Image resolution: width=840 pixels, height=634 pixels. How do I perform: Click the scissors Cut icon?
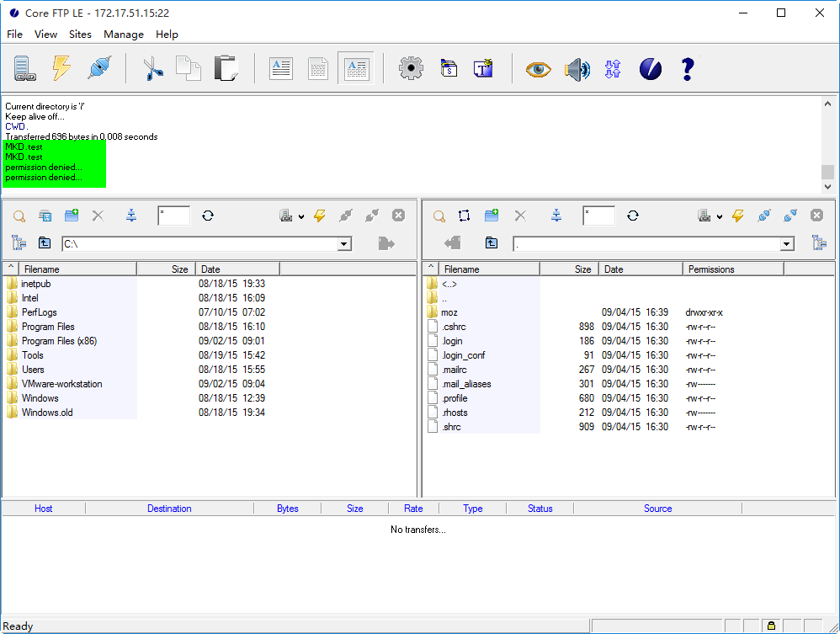[152, 68]
